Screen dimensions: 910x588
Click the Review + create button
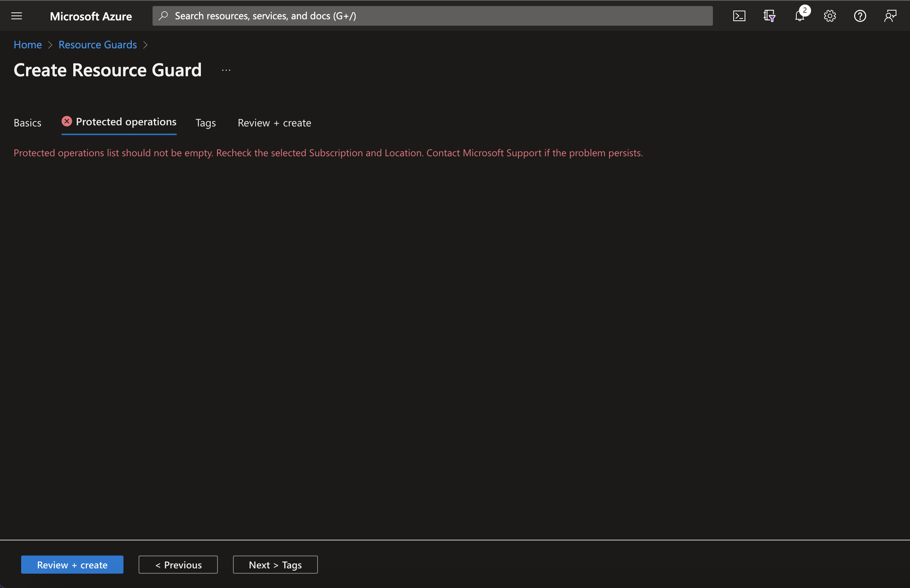tap(72, 564)
